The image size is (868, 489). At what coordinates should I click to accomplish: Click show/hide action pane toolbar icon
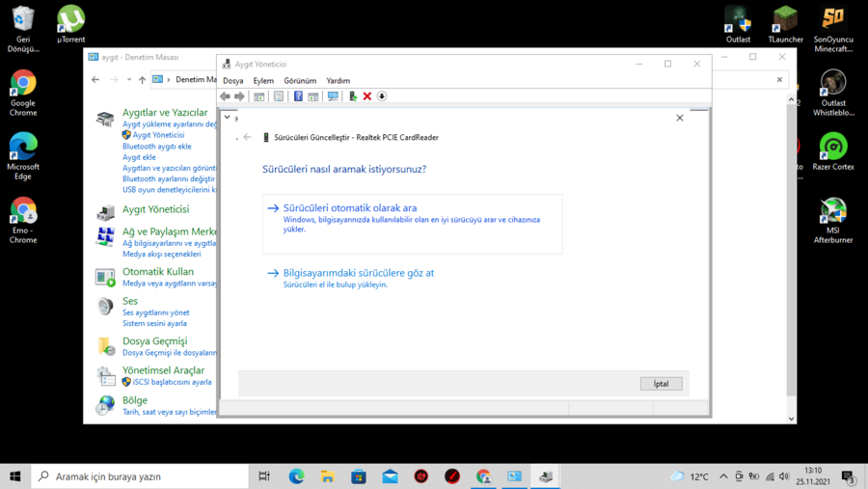click(x=313, y=96)
